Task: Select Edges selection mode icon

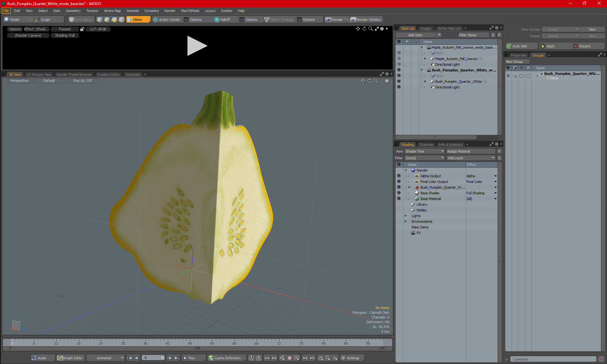Action: pyautogui.click(x=107, y=20)
